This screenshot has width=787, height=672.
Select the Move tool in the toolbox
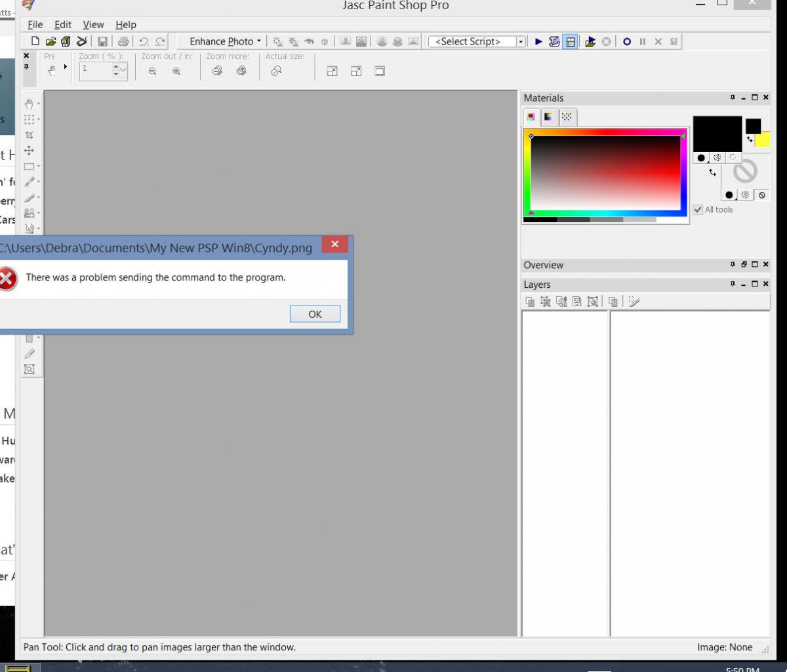[x=29, y=151]
